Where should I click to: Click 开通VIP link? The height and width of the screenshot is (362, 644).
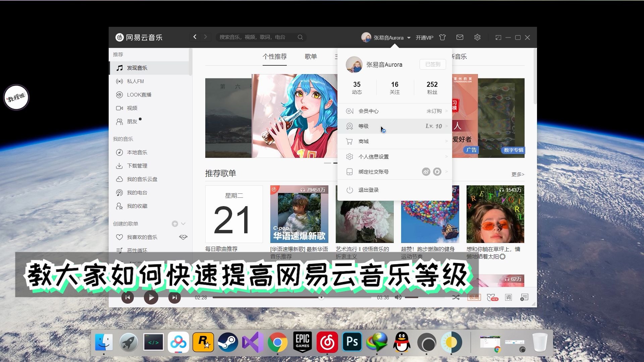tap(424, 38)
